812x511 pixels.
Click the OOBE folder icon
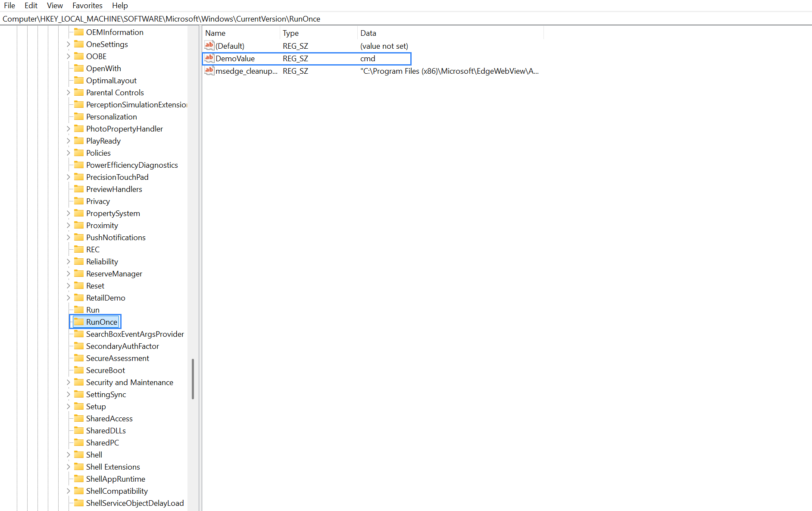(x=79, y=56)
